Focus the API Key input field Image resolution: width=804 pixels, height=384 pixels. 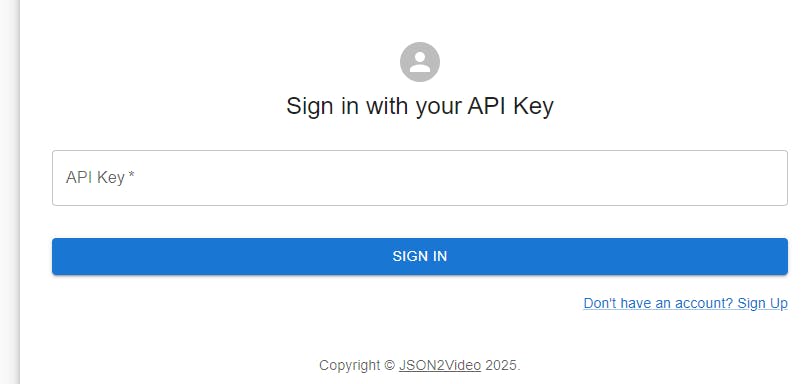[x=419, y=178]
